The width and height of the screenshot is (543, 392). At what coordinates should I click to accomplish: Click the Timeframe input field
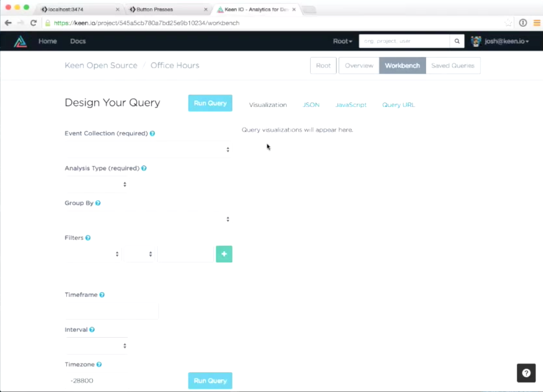click(112, 311)
